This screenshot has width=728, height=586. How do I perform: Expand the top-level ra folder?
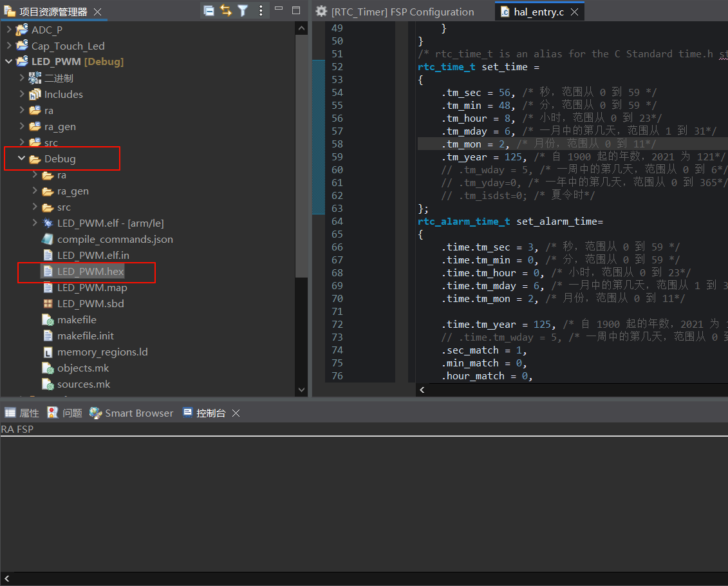click(x=22, y=110)
